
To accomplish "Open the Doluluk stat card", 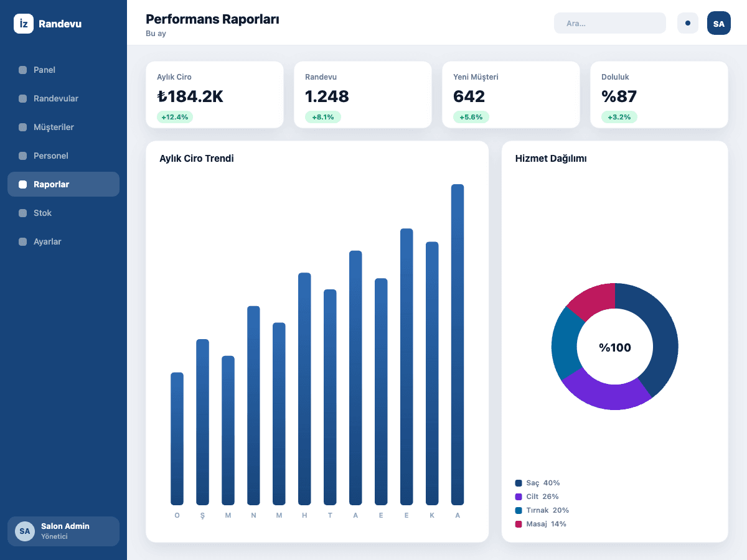I will pos(659,95).
